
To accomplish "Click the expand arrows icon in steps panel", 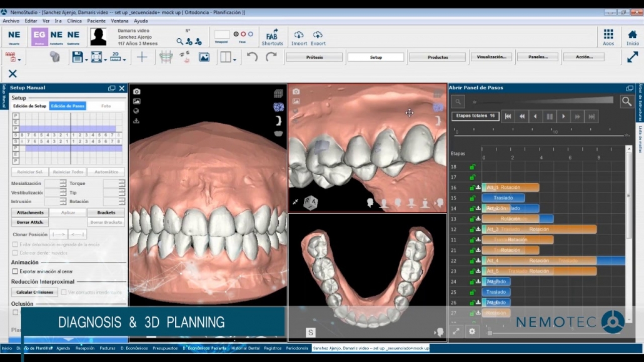I will [456, 331].
